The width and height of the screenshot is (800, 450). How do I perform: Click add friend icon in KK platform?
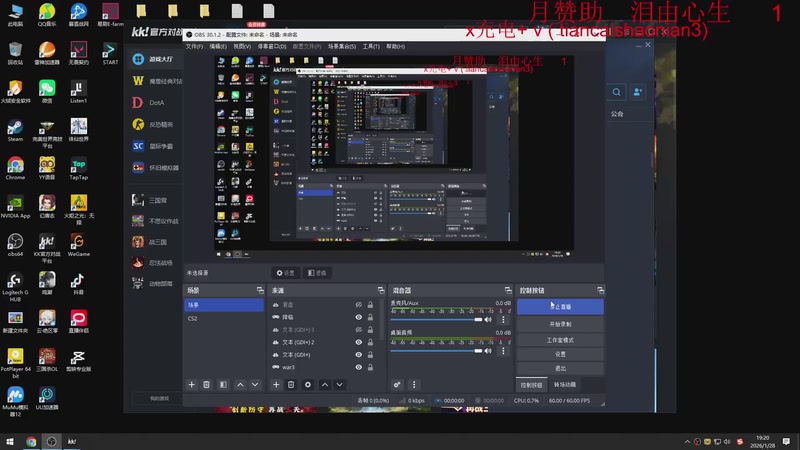click(638, 92)
